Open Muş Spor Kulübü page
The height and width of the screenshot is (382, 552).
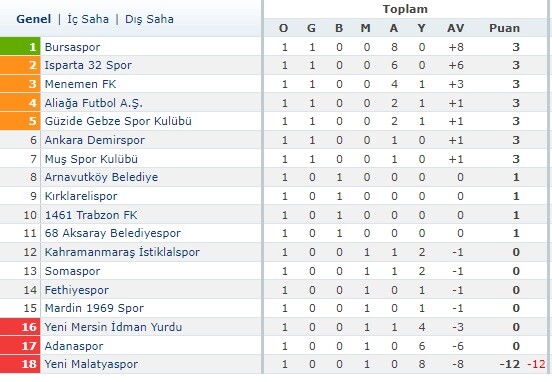tap(91, 159)
